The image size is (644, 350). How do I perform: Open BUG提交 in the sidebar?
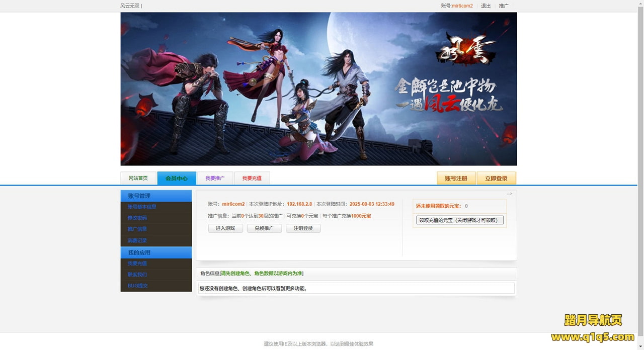(x=138, y=286)
